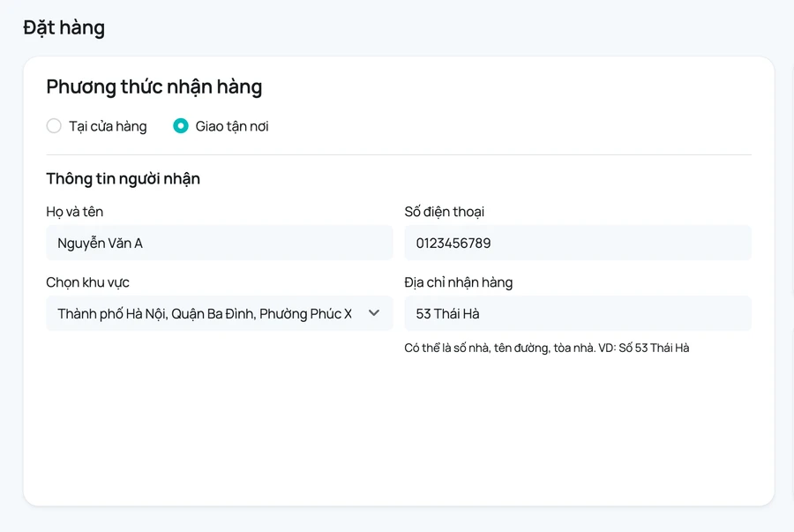
Task: Click the "Địa chỉ nhận hàng" field label
Action: [458, 282]
